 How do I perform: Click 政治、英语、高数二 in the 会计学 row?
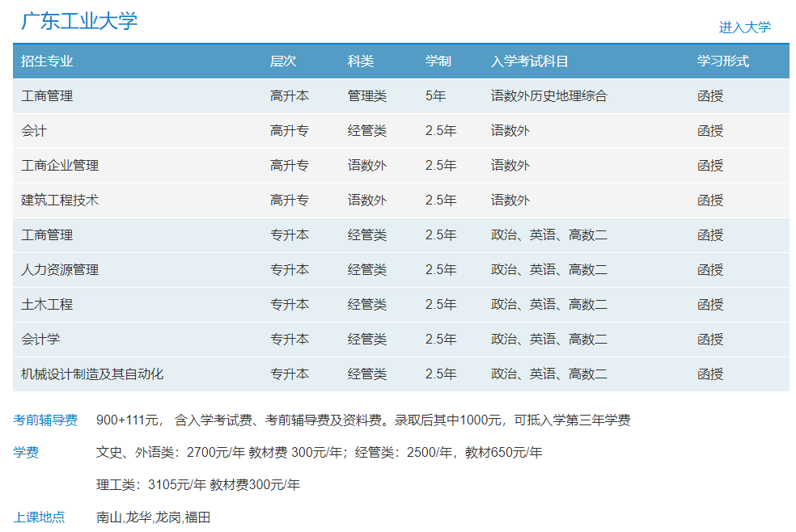coord(548,340)
